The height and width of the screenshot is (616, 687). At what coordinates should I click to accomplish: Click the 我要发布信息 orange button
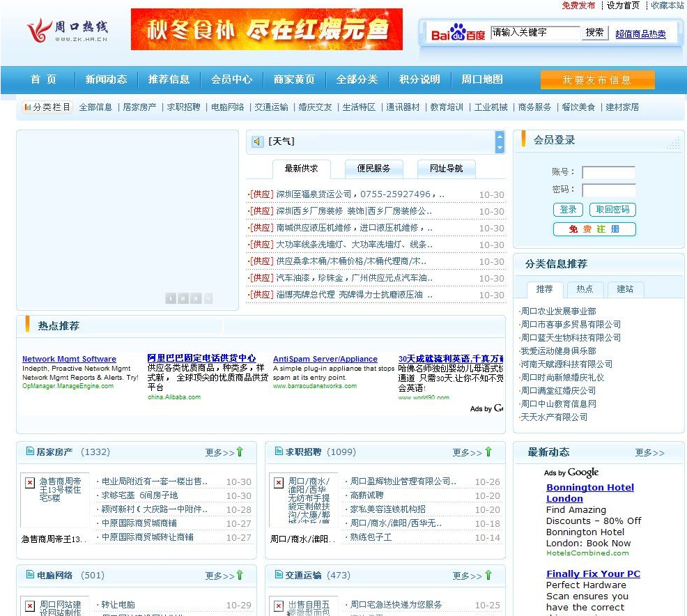point(598,79)
